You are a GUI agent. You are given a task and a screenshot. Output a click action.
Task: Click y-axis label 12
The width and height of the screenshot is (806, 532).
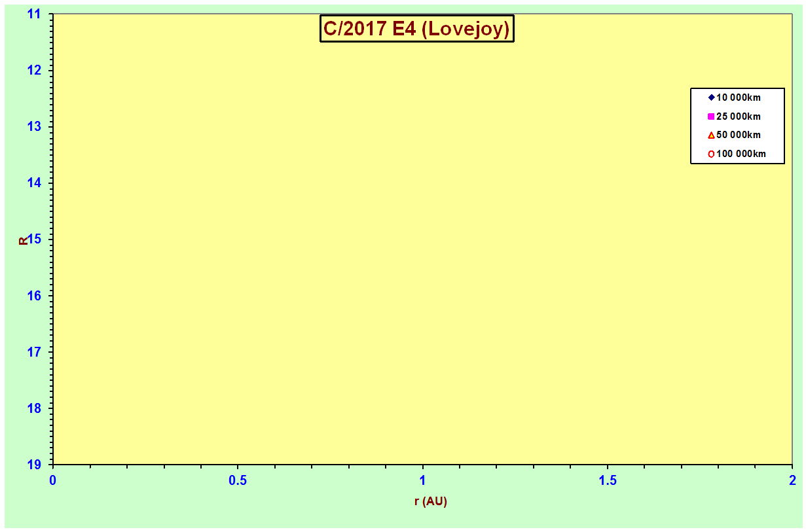[35, 70]
